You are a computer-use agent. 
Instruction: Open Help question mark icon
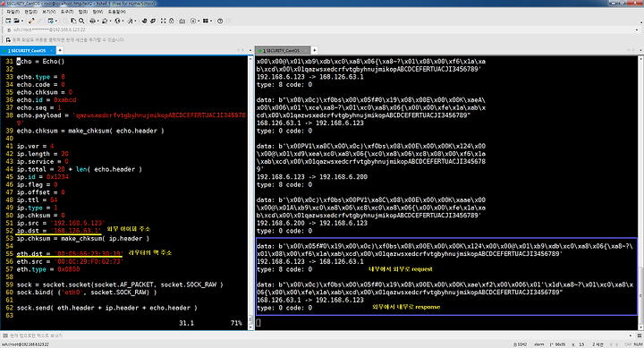[x=220, y=21]
